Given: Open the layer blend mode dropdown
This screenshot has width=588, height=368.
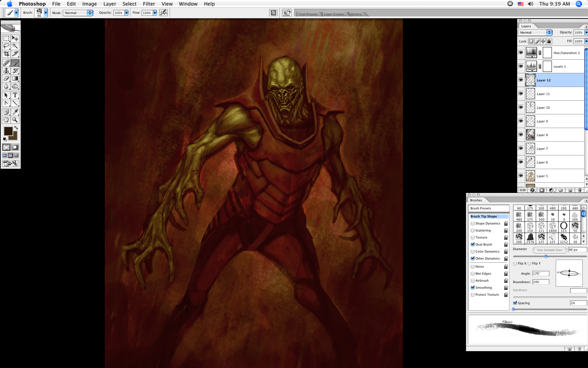Looking at the screenshot, I should (x=535, y=33).
